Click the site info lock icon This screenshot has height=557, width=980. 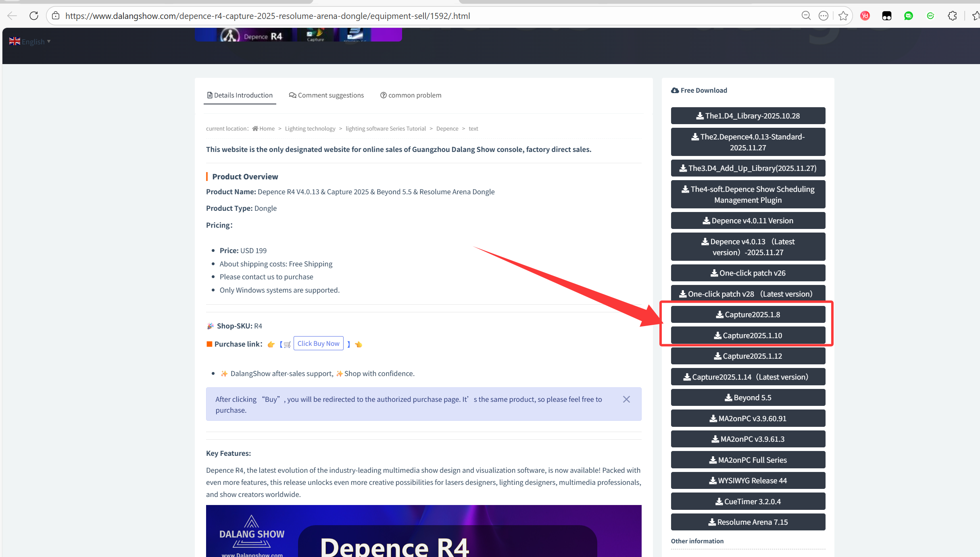(56, 16)
